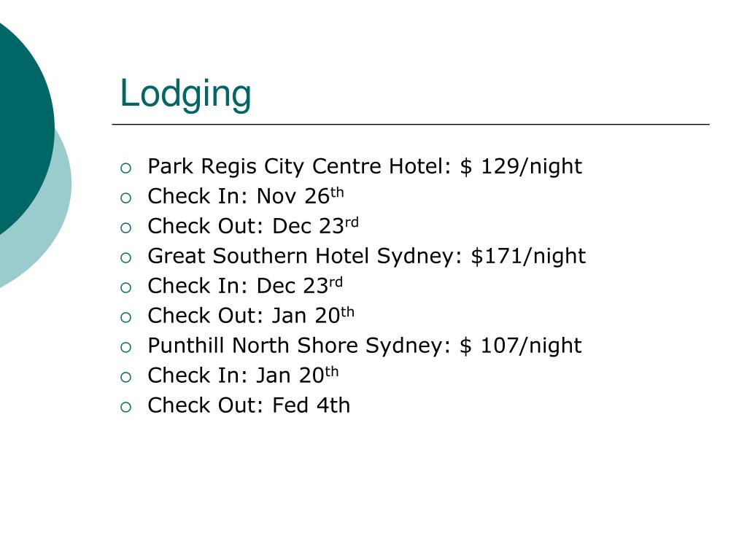Click the bullet marker beside Check In: Nov 26th
Screen dimensions: 747x560
tap(126, 198)
